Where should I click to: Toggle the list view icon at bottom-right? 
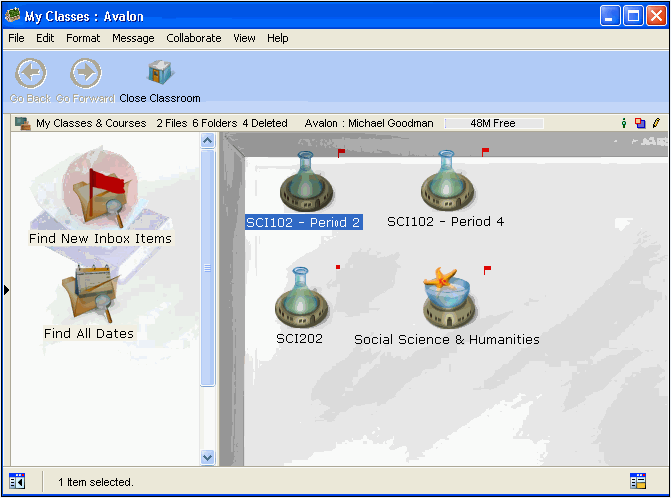pos(638,481)
